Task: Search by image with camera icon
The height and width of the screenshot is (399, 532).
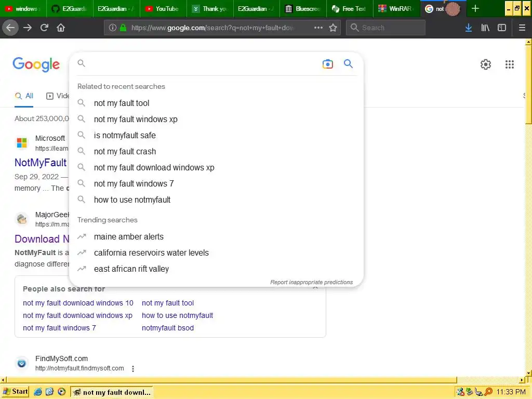Action: 328,64
